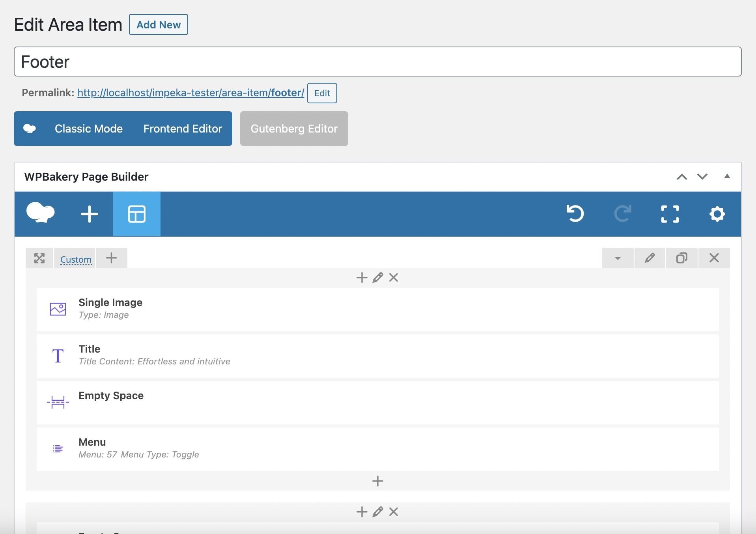The width and height of the screenshot is (756, 534).
Task: Click 'Menu: 57 Menu Type: Toggle' text
Action: coord(139,454)
